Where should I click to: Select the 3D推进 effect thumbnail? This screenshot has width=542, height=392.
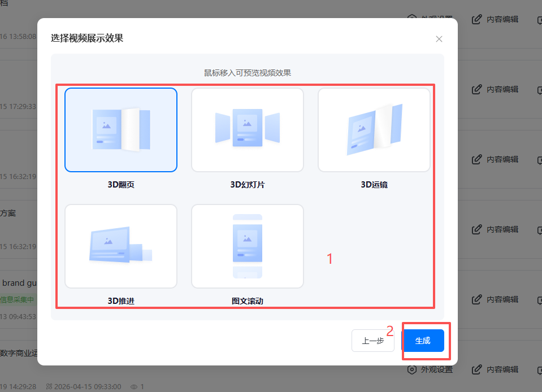121,246
